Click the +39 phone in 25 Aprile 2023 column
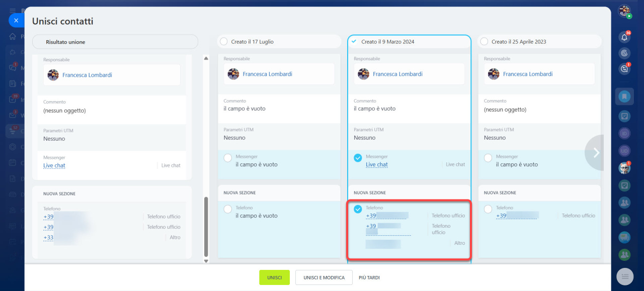Screen dimensions: 644x291 coord(517,216)
